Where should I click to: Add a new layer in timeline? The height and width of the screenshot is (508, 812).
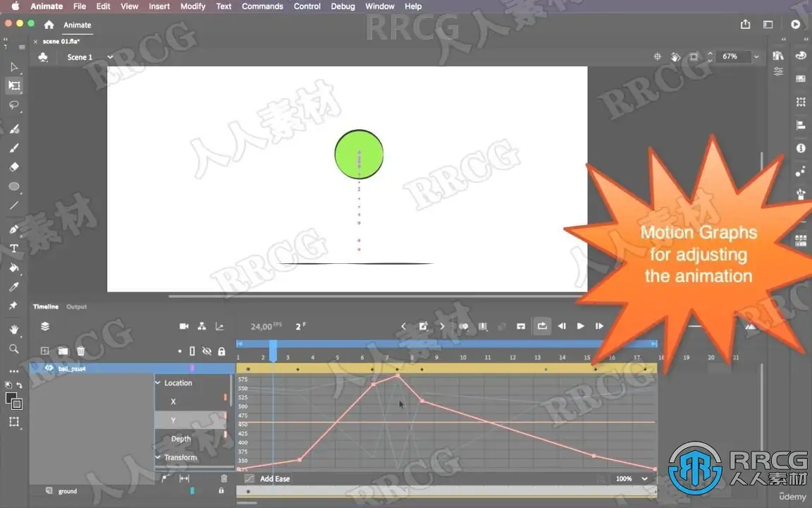click(x=45, y=351)
